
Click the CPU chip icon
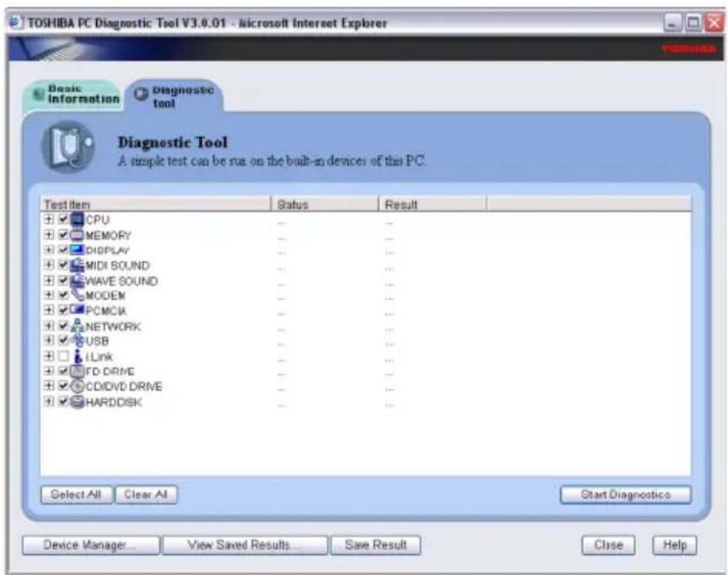77,219
